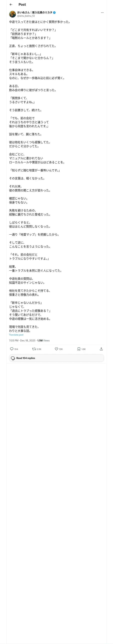113x644 pixels.
Task: Click the chat bubbles icon in Read replies
Action: tap(13, 358)
